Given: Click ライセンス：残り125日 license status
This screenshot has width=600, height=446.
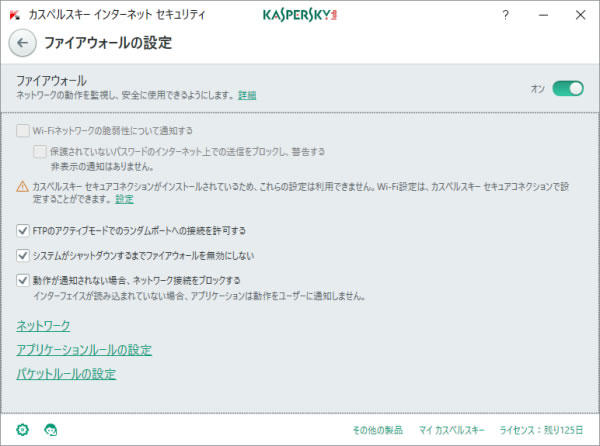Looking at the screenshot, I should [x=541, y=430].
